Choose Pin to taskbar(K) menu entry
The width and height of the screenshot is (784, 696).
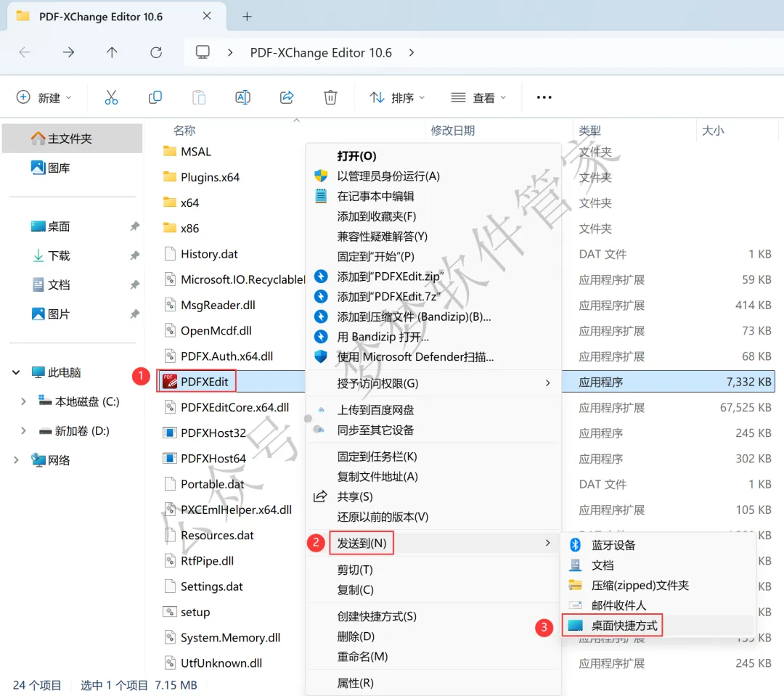(433, 457)
